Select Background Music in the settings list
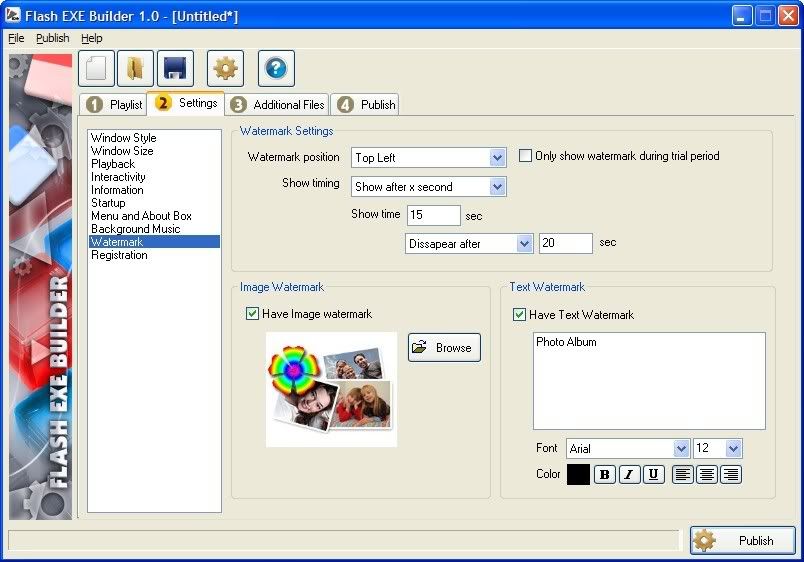Screen dimensions: 804x562 coord(135,229)
